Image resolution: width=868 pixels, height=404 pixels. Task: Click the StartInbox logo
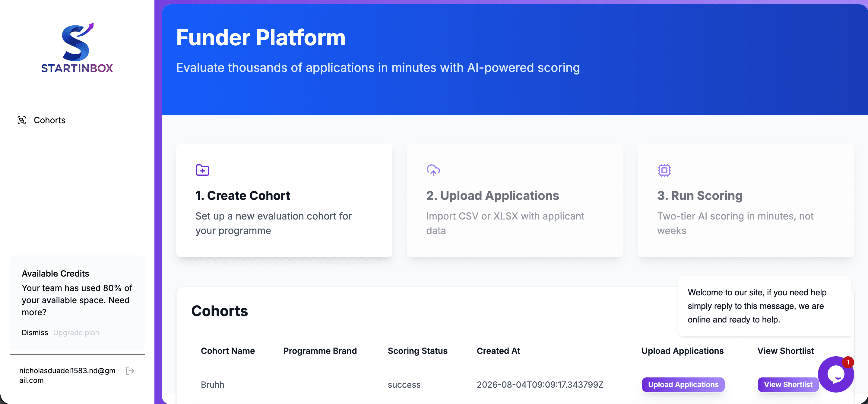(x=77, y=47)
